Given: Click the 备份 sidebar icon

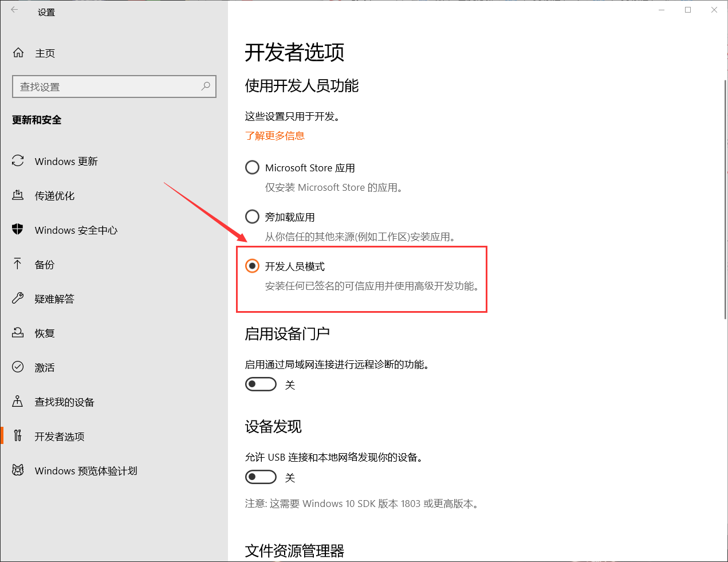Looking at the screenshot, I should click(x=17, y=264).
